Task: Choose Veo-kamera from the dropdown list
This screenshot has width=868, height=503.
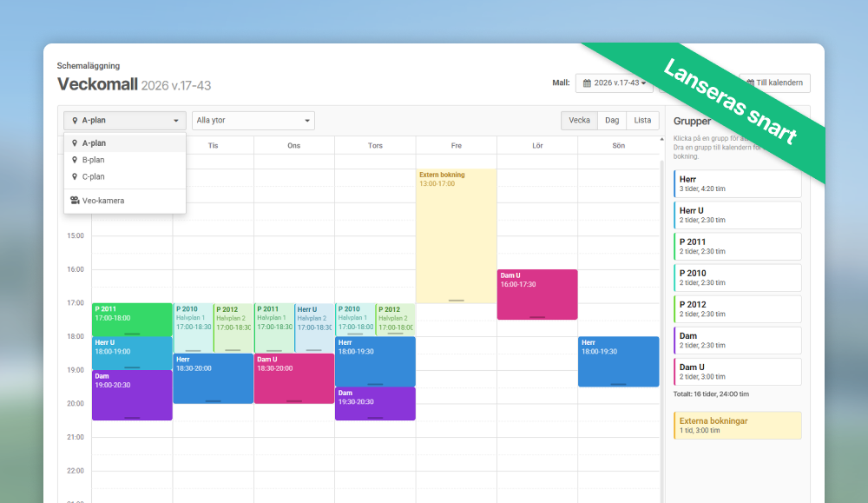Action: tap(124, 201)
